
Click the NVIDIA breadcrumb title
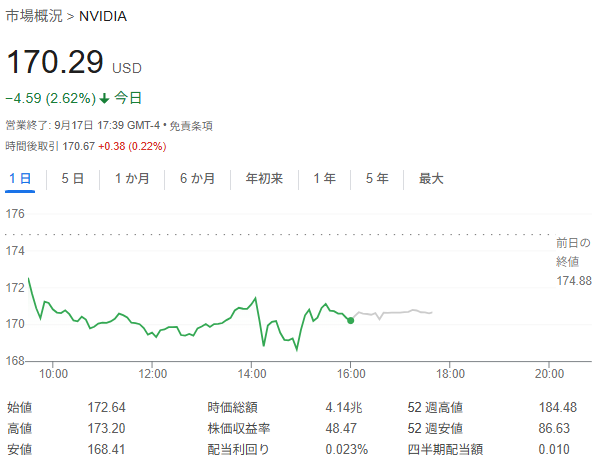(103, 16)
